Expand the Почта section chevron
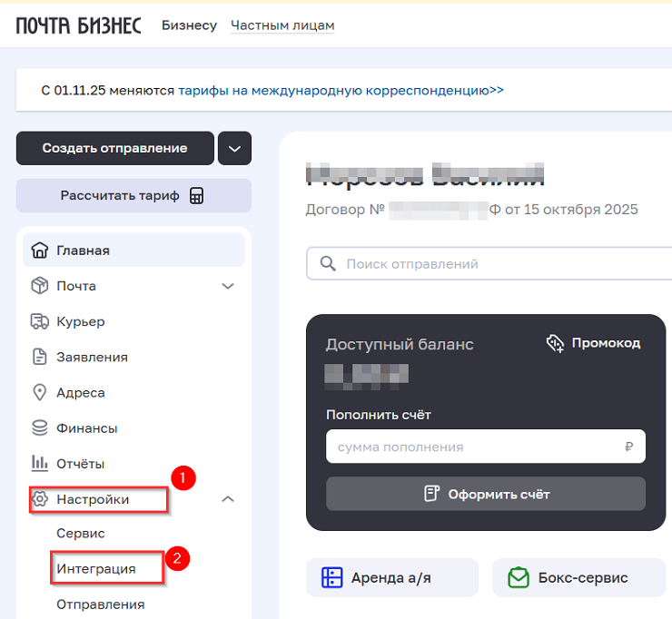The image size is (672, 619). (228, 287)
